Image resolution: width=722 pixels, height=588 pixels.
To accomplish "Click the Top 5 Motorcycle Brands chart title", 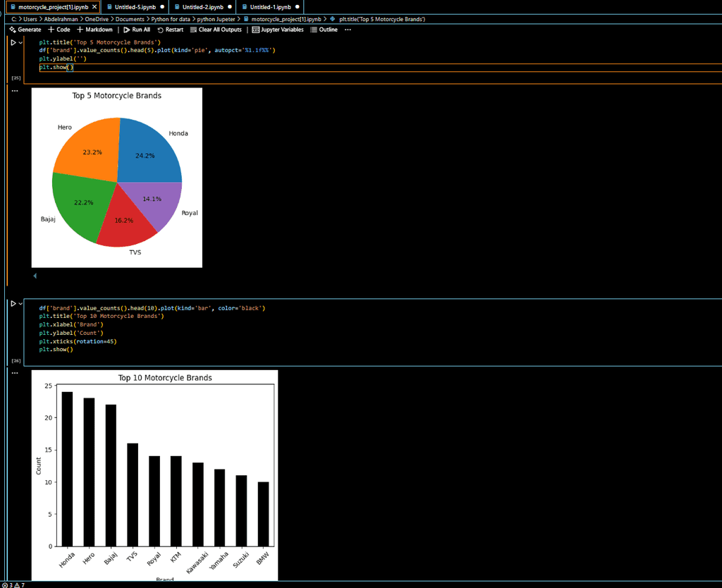I will pos(117,96).
